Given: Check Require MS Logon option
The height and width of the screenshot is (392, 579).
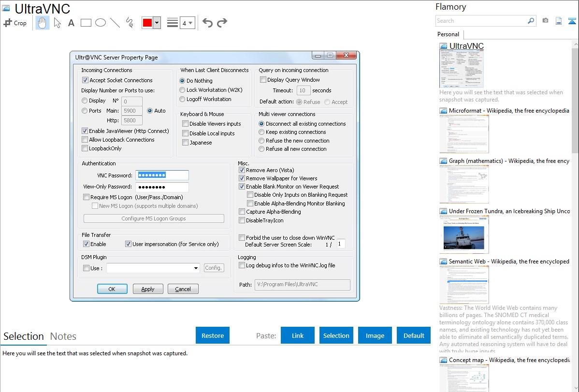Looking at the screenshot, I should pos(86,197).
